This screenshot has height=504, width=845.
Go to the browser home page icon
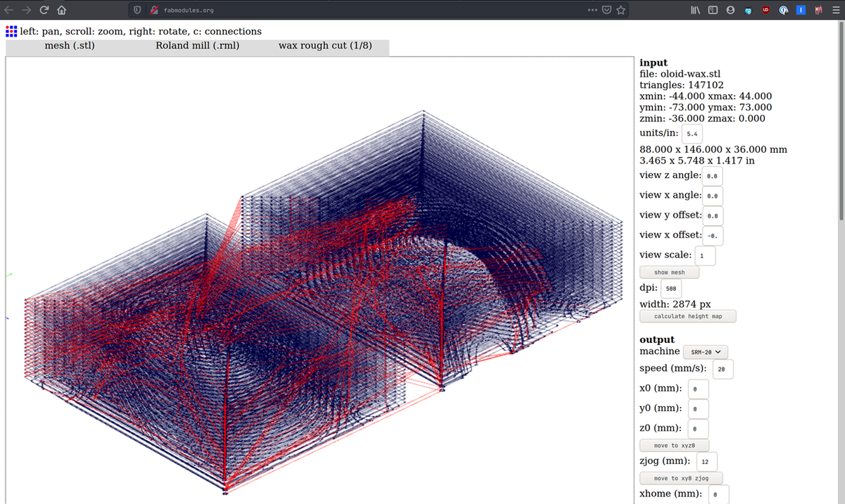click(62, 10)
